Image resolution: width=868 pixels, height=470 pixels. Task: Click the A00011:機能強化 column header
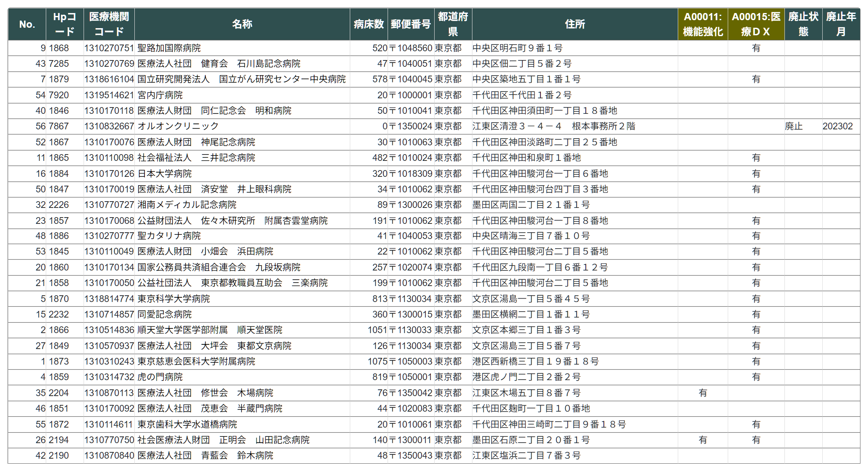coord(703,24)
